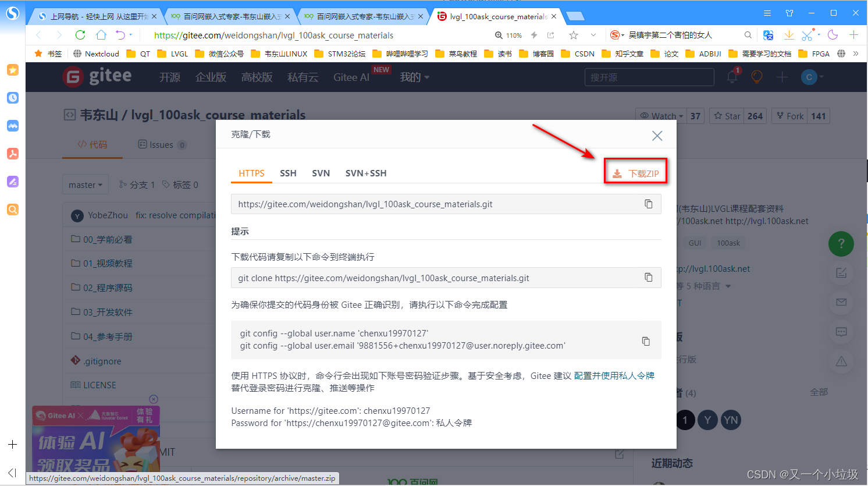
Task: Expand the Watch dropdown button
Action: tap(661, 116)
